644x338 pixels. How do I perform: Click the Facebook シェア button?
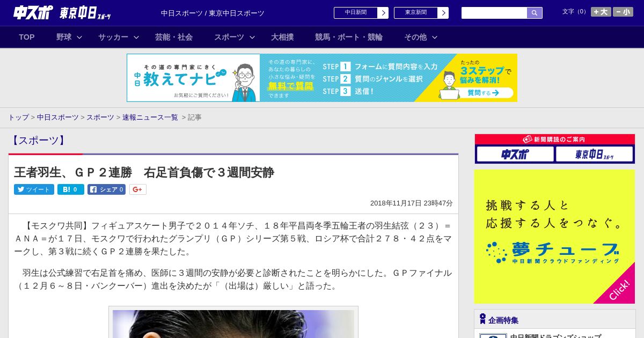click(x=106, y=189)
